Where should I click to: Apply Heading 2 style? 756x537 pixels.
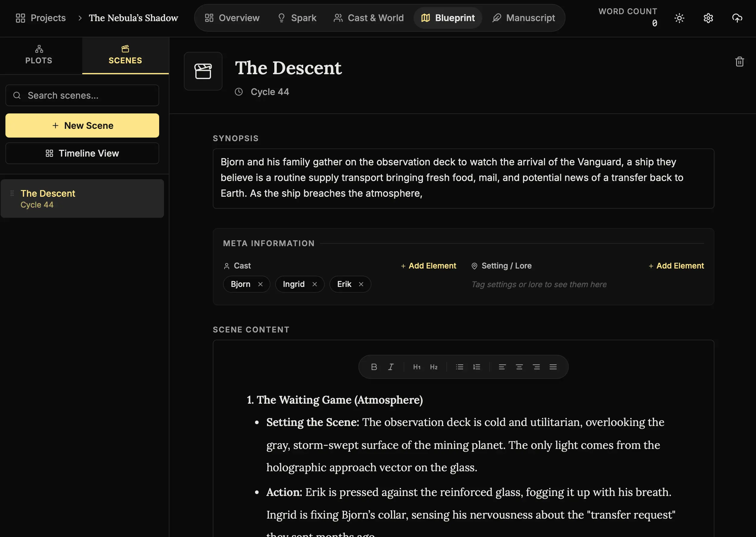click(x=433, y=367)
